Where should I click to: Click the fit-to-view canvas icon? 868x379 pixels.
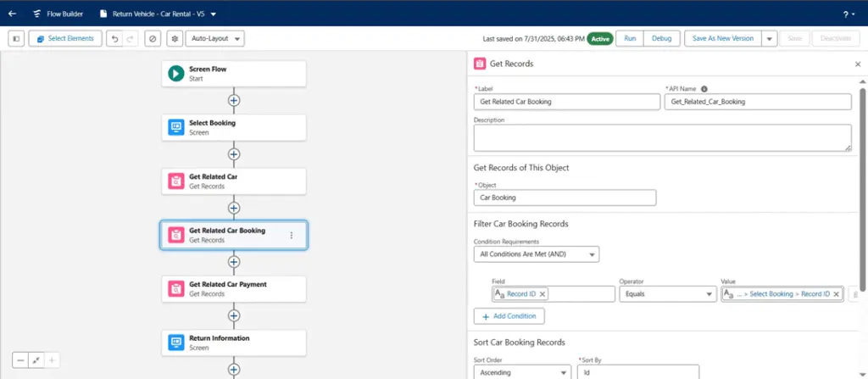click(x=36, y=360)
